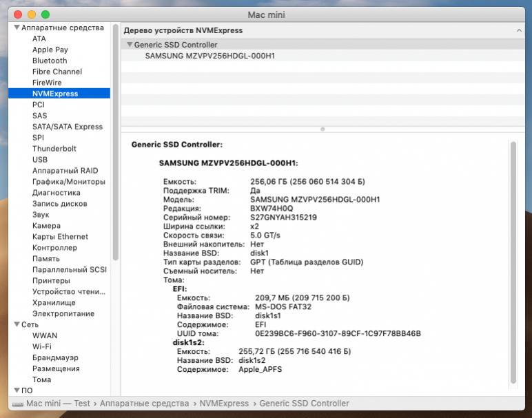532x418 pixels.
Task: Open the Bluetooth sidebar item
Action: [x=50, y=61]
